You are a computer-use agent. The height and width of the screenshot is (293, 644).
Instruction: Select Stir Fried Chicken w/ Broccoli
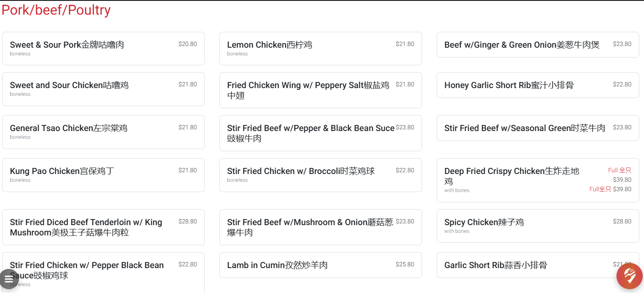tap(320, 175)
